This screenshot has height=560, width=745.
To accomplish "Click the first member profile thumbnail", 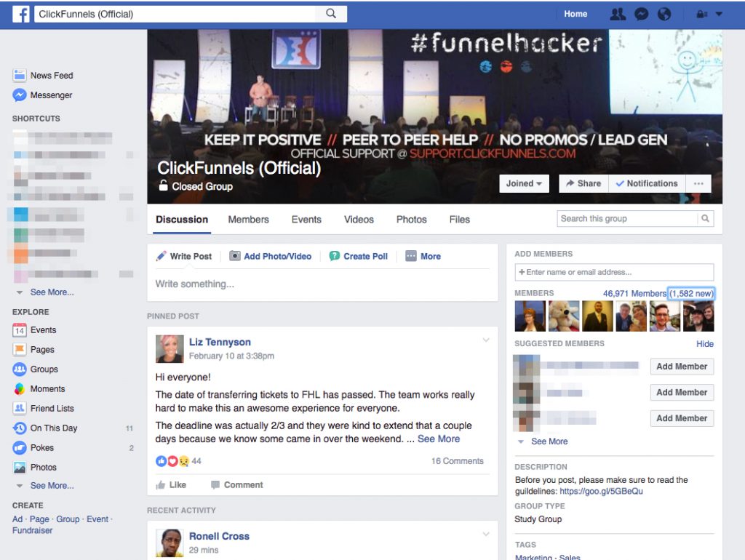I will click(530, 316).
